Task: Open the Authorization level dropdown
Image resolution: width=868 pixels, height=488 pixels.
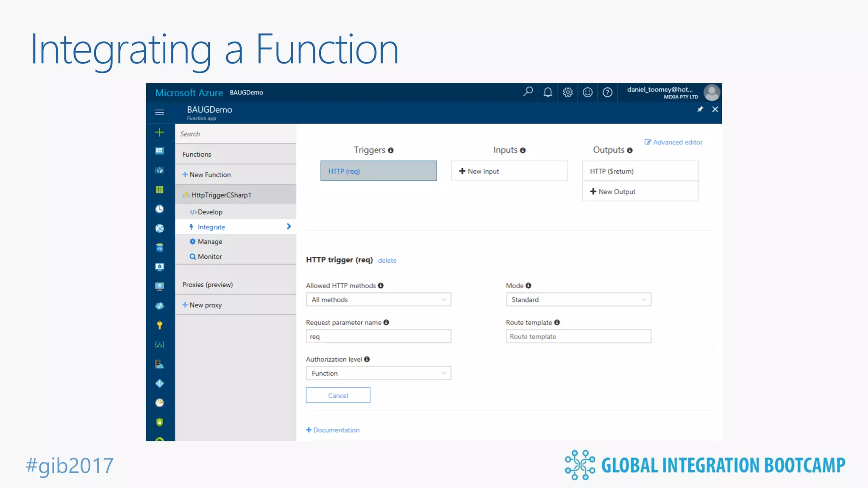Action: [x=378, y=373]
